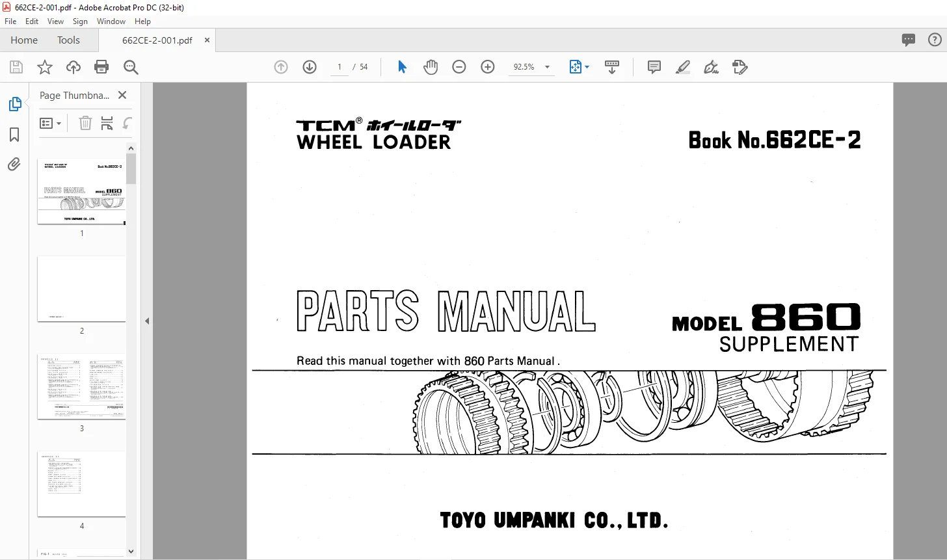Add a sticky note comment
947x560 pixels.
(x=654, y=67)
